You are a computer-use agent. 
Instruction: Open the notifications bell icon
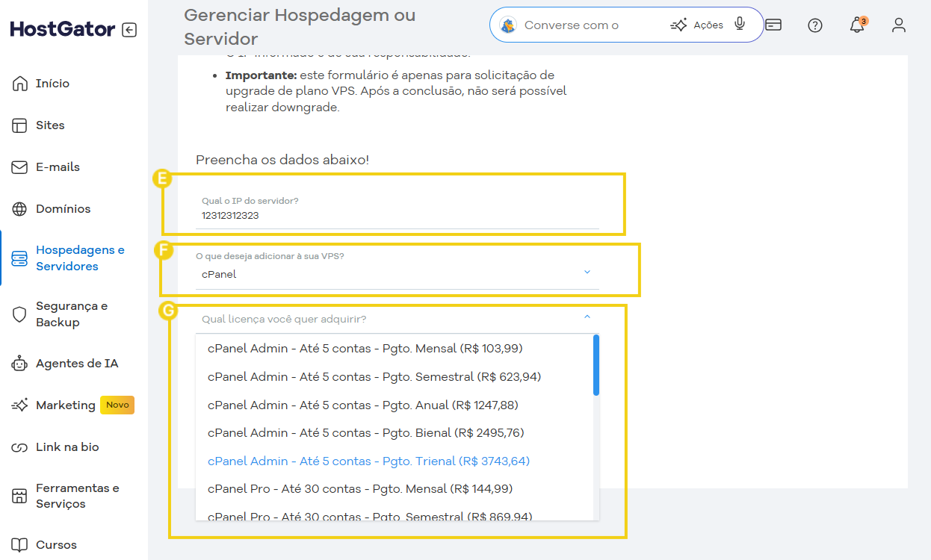point(857,25)
